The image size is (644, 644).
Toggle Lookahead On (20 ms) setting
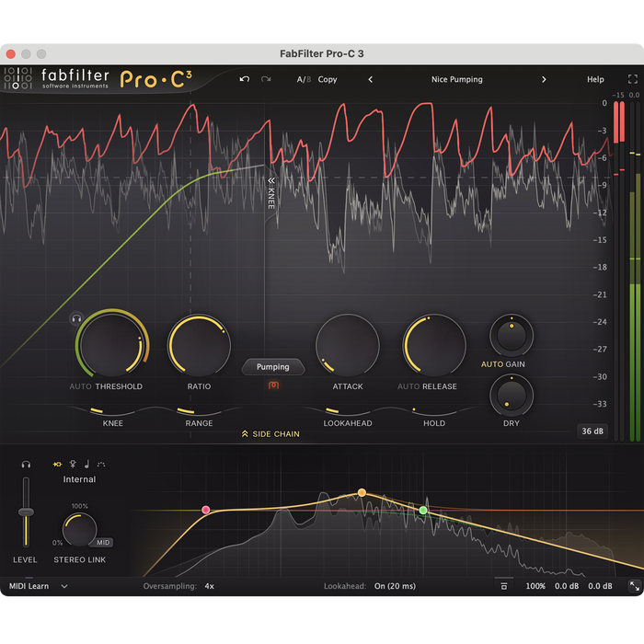pos(395,586)
